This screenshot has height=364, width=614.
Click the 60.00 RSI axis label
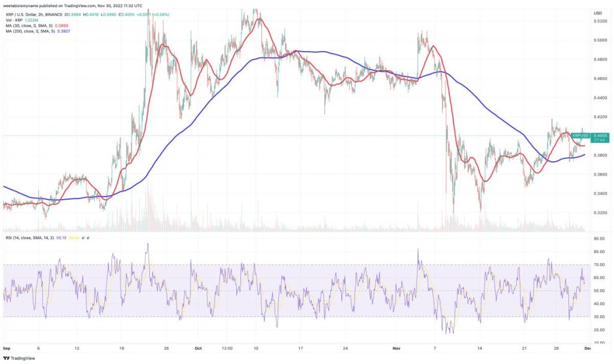pyautogui.click(x=600, y=278)
